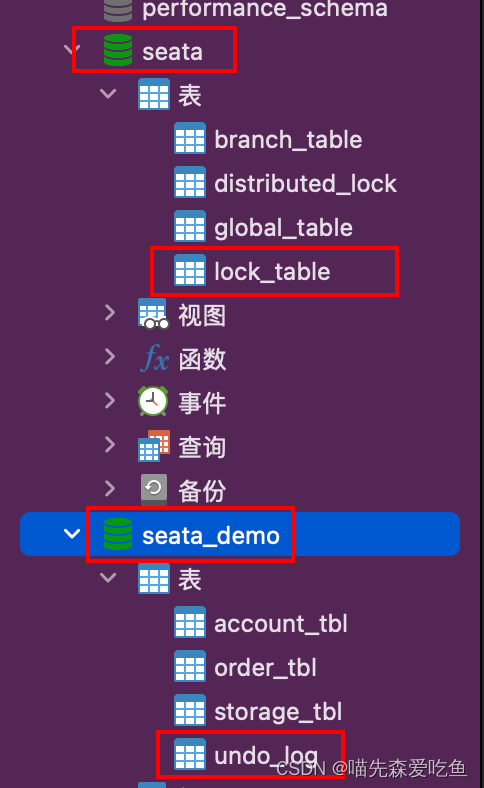Select the seata database label

(x=172, y=52)
